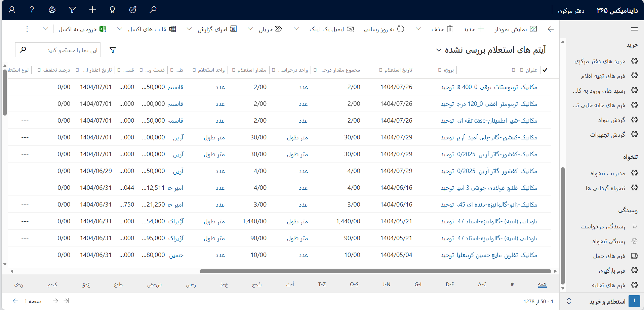The height and width of the screenshot is (310, 644).
Task: Expand the area switcher استعلام و خرید
Action: [x=569, y=301]
